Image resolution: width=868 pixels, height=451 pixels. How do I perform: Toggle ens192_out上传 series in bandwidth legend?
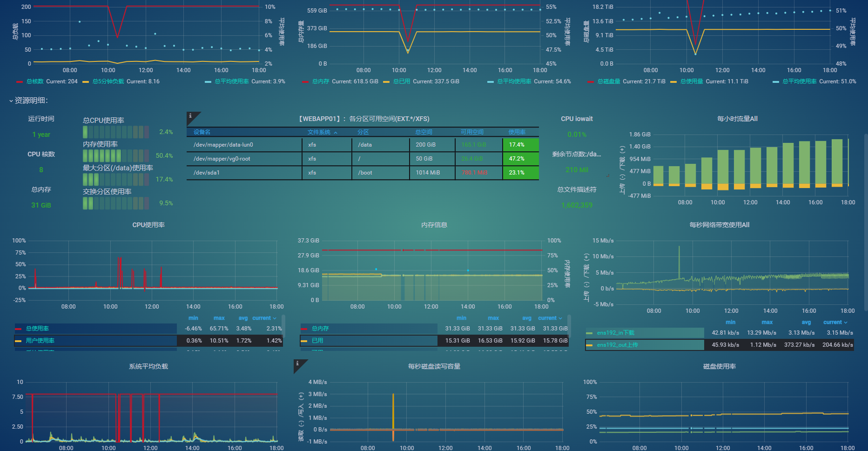[x=617, y=345]
